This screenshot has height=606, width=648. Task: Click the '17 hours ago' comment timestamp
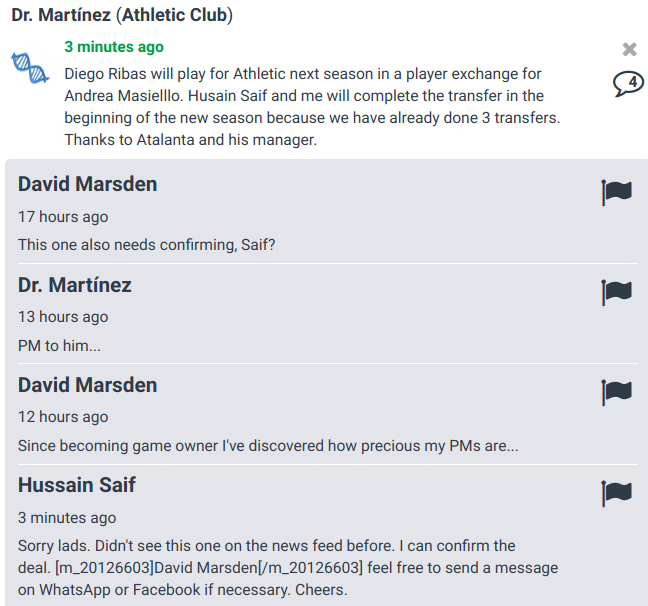coord(63,217)
